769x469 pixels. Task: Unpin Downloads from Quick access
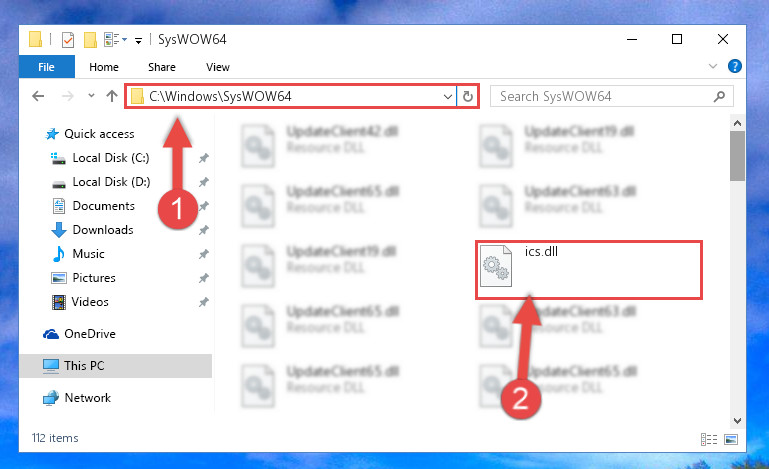(204, 230)
